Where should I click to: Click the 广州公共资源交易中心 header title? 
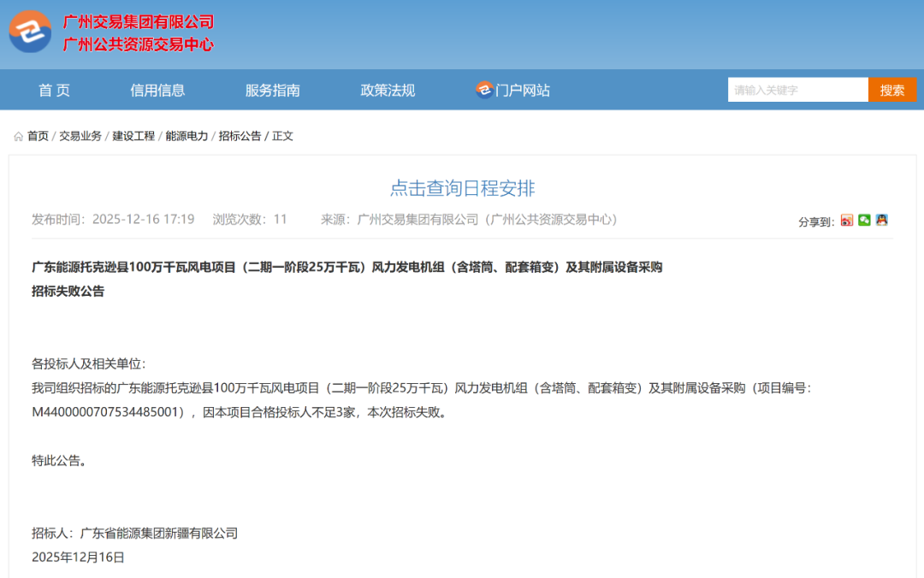click(x=139, y=44)
